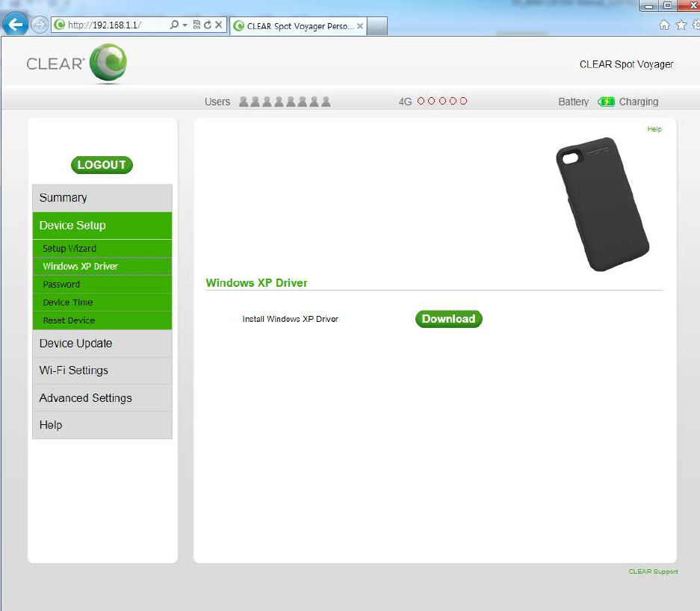Click the CLEAR logo swirl icon
The image size is (700, 611).
(x=108, y=63)
